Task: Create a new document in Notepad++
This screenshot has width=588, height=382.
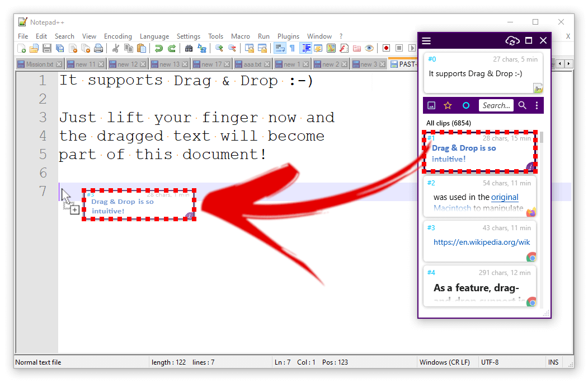Action: 21,48
